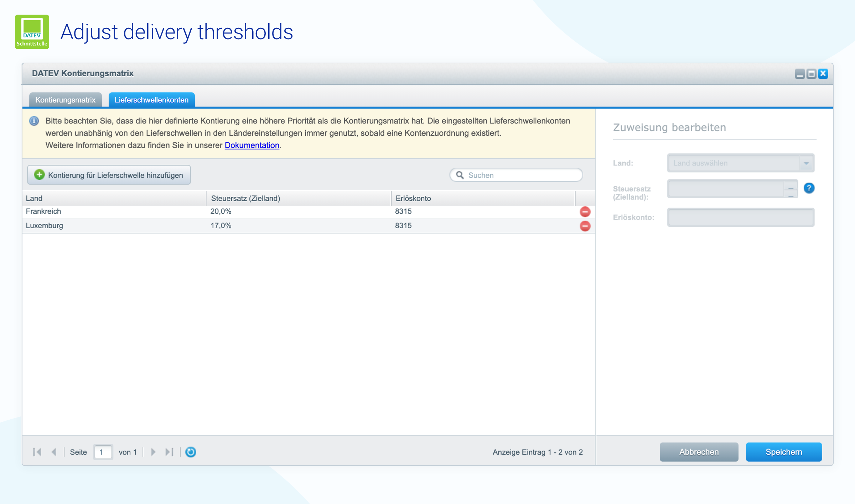The image size is (855, 504).
Task: Switch to the Kontierungsmatrix tab
Action: pyautogui.click(x=65, y=100)
